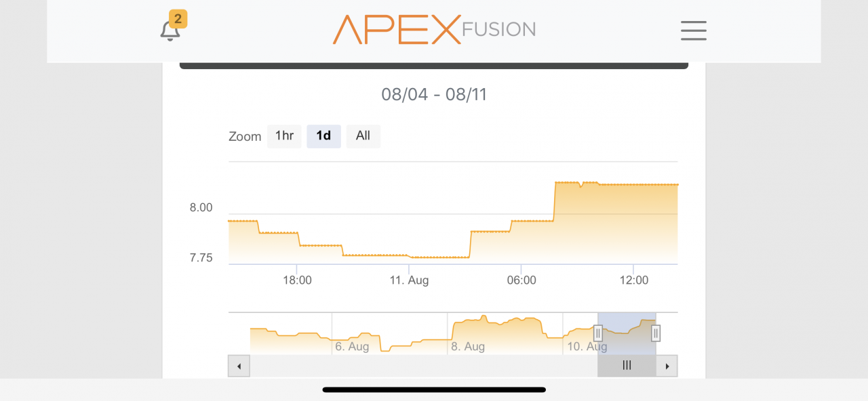The width and height of the screenshot is (868, 401).
Task: Click the navigator left scroll arrow
Action: point(239,366)
